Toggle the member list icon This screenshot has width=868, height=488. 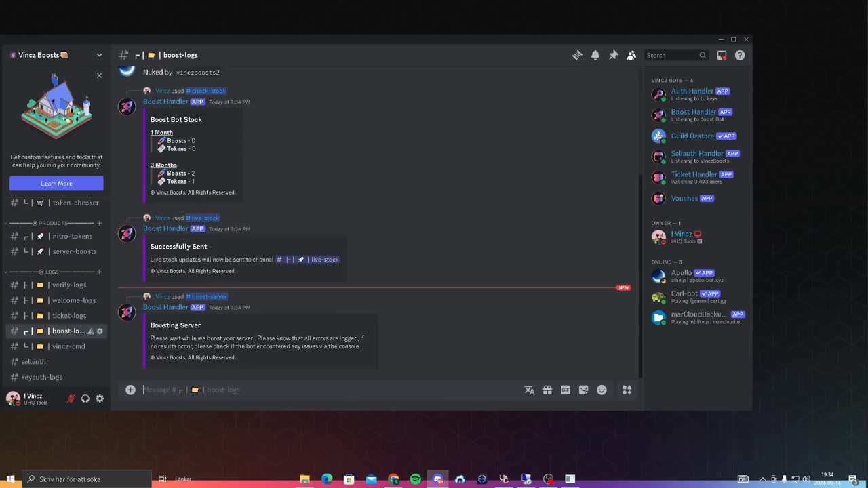[x=631, y=55]
